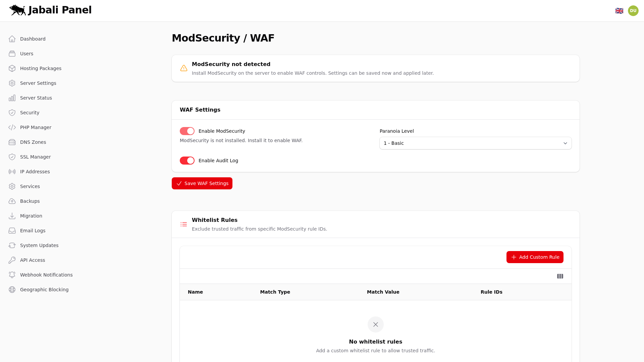Click the SSL Manager shield icon
This screenshot has height=362, width=644.
[12, 157]
